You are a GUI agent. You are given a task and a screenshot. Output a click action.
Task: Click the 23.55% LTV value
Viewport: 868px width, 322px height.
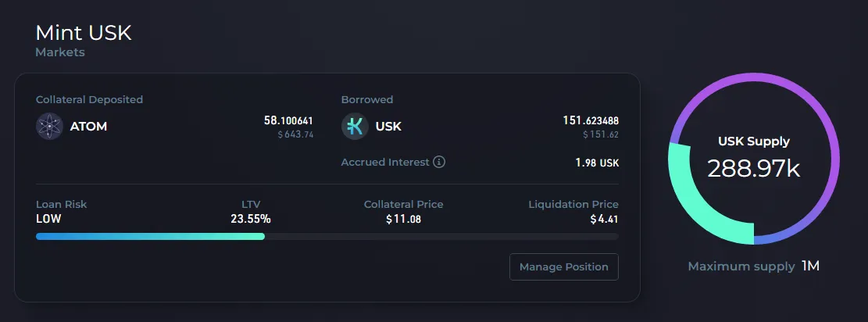[251, 219]
